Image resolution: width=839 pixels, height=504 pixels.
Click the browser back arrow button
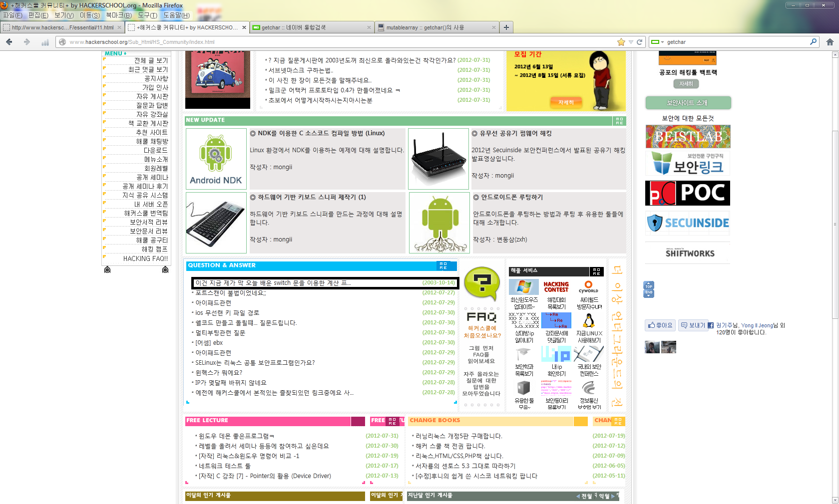tap(9, 42)
